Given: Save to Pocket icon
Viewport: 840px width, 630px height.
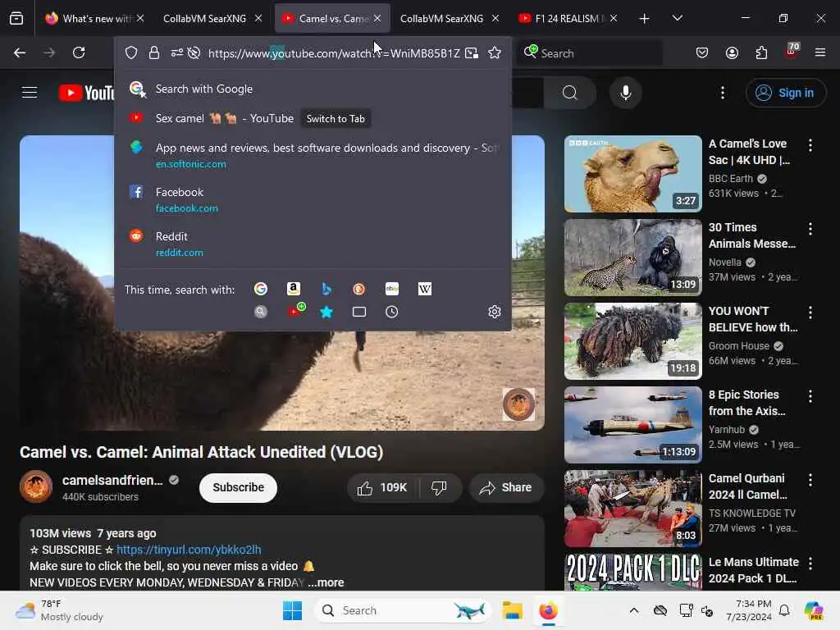Looking at the screenshot, I should tap(702, 52).
